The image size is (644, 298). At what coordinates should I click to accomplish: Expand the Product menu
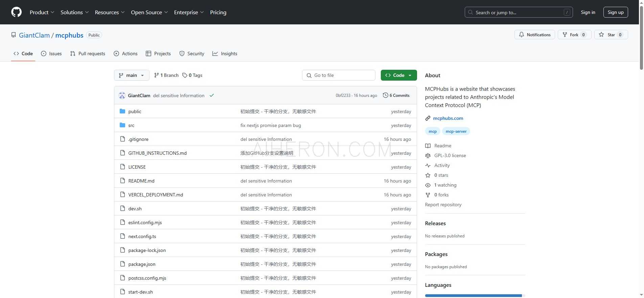(x=42, y=12)
